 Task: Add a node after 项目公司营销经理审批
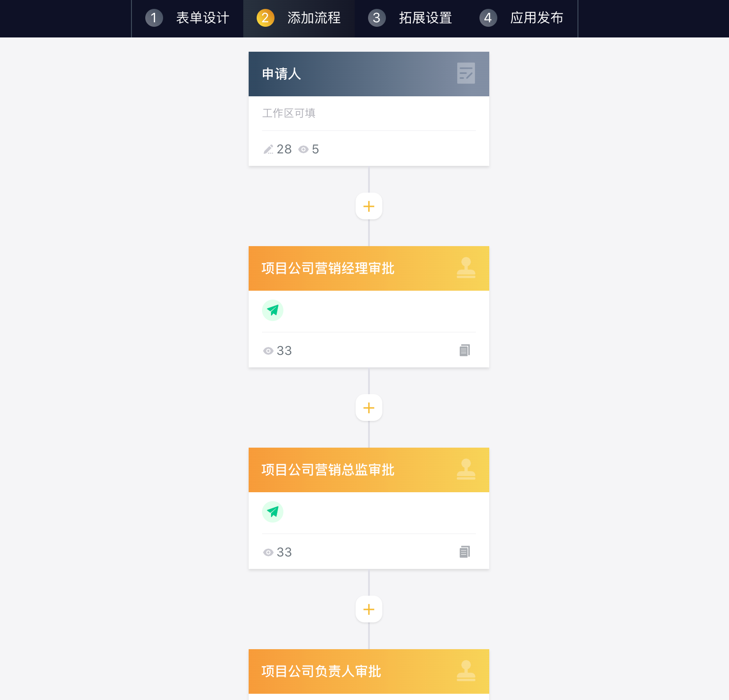point(369,408)
